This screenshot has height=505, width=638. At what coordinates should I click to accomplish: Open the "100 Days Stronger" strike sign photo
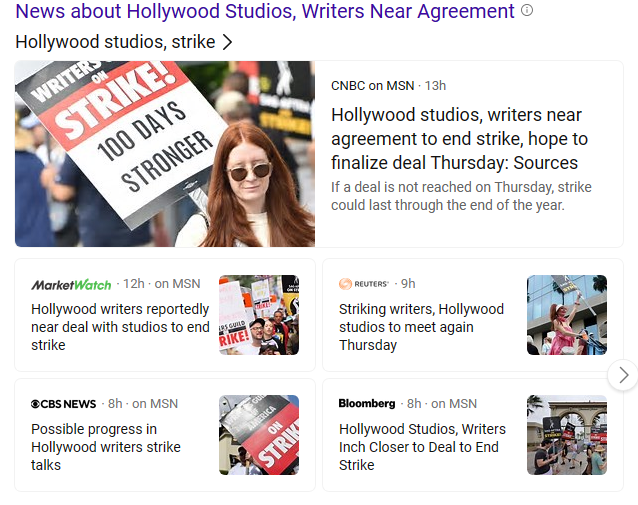(x=165, y=154)
